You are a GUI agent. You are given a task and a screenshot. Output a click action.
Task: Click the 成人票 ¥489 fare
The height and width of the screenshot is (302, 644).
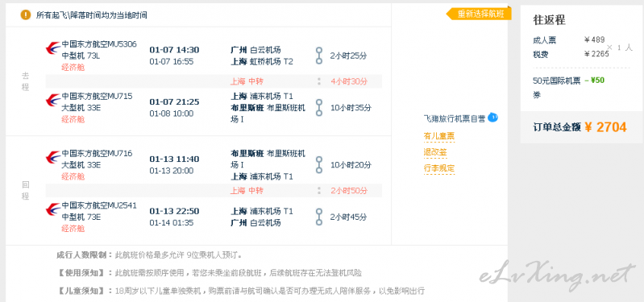569,39
